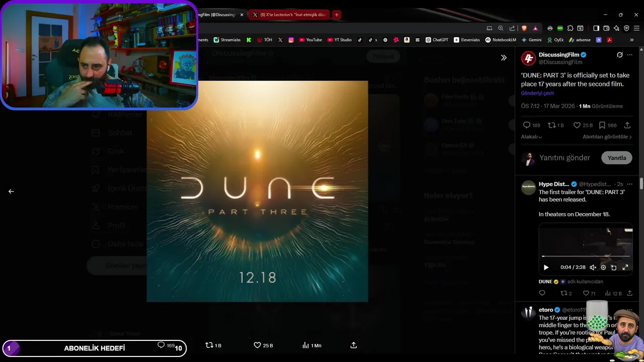Open the PDF bookmark icon

point(609,40)
